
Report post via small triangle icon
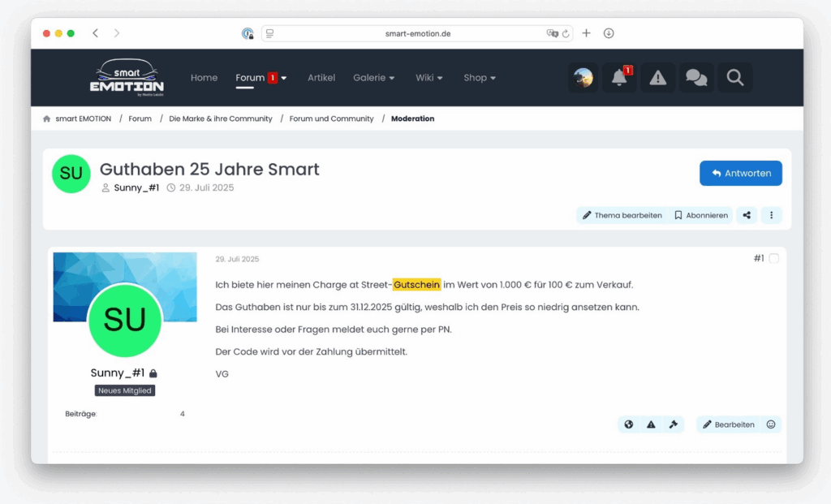click(x=651, y=424)
